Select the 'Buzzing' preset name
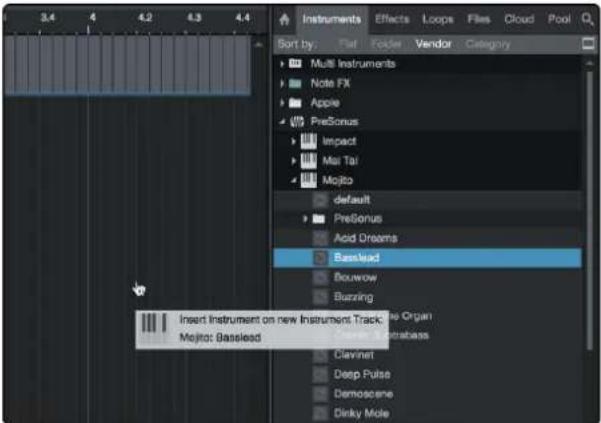 (x=353, y=297)
